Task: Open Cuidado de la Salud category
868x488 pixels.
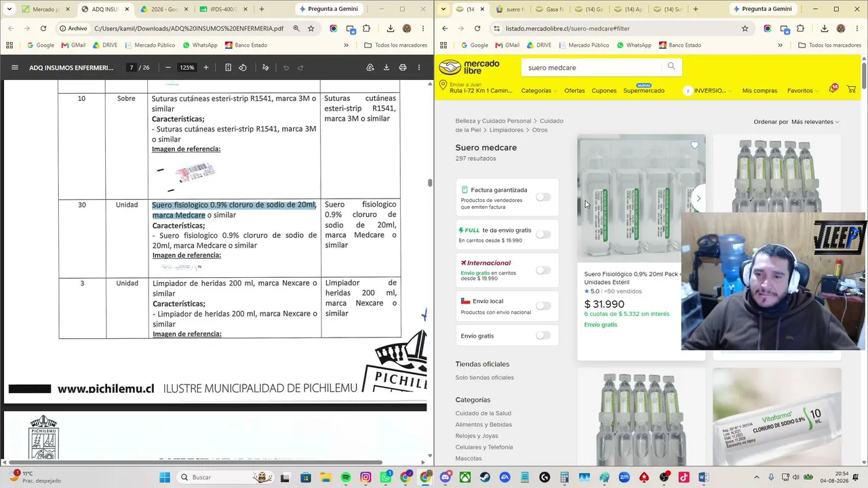Action: tap(484, 413)
